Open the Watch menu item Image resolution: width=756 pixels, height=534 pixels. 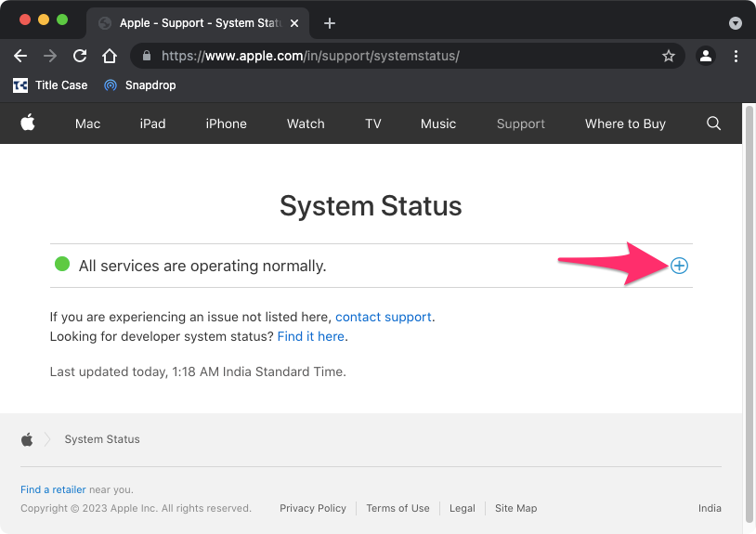(306, 124)
